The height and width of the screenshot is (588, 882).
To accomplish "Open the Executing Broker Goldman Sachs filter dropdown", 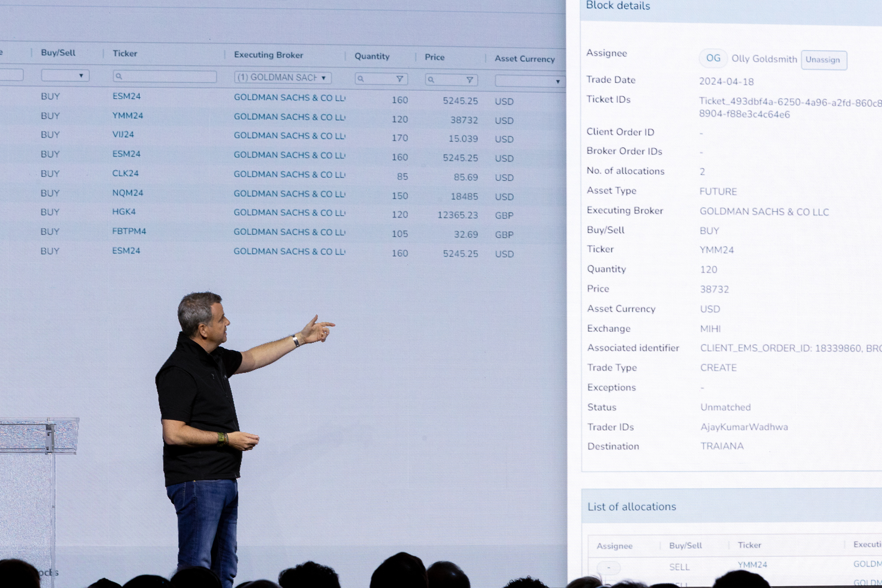I will click(x=283, y=78).
